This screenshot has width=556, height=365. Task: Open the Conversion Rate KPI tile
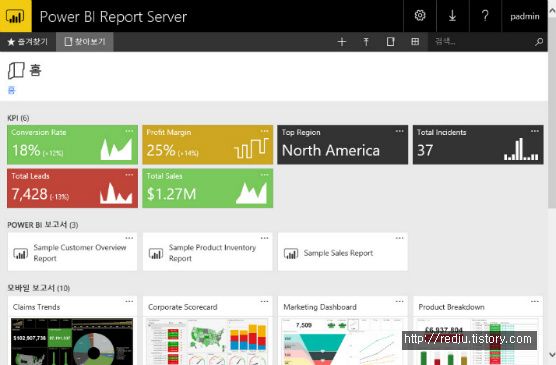[x=72, y=145]
